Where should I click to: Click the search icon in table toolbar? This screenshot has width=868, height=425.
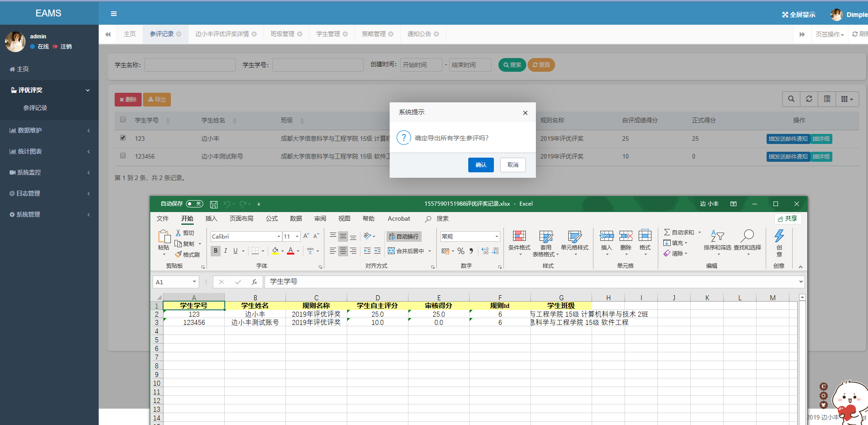click(x=791, y=99)
